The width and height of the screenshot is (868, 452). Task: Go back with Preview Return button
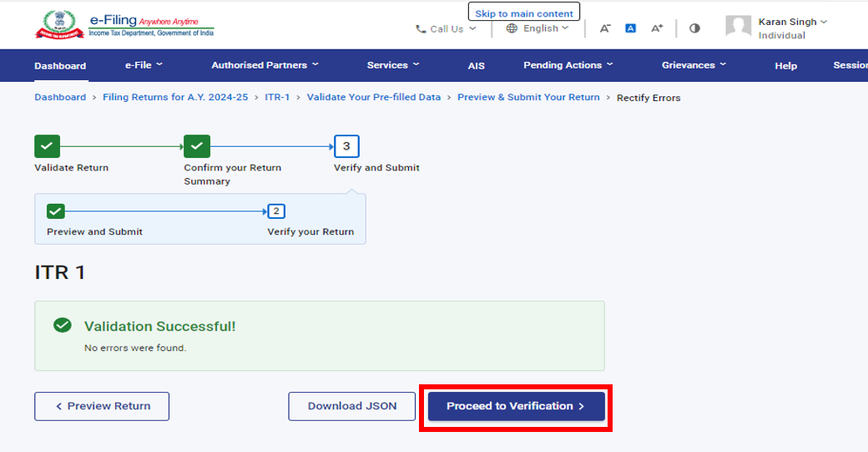tap(102, 406)
